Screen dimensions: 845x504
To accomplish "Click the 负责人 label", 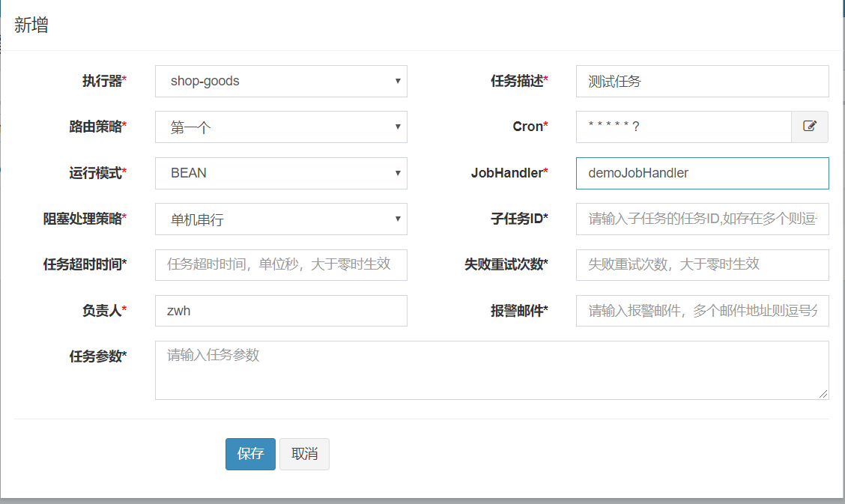I will pyautogui.click(x=104, y=311).
